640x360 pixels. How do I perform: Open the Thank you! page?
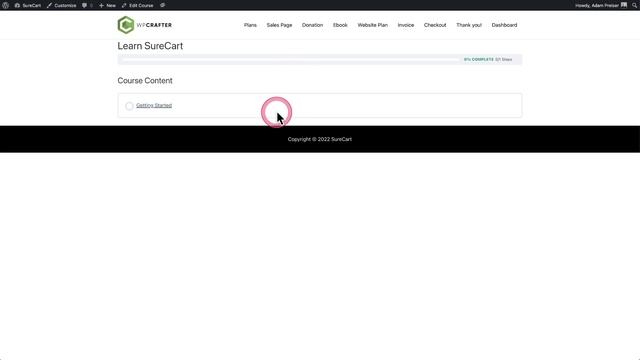[x=469, y=25]
